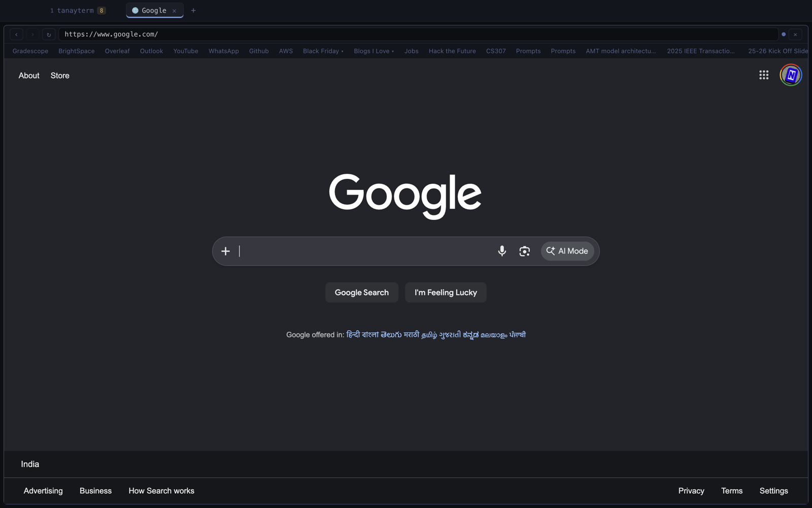This screenshot has height=508, width=812.
Task: Click the India region text in footer
Action: point(30,464)
